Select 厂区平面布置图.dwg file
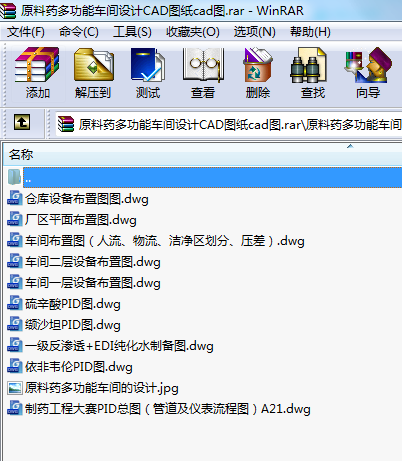 80,220
